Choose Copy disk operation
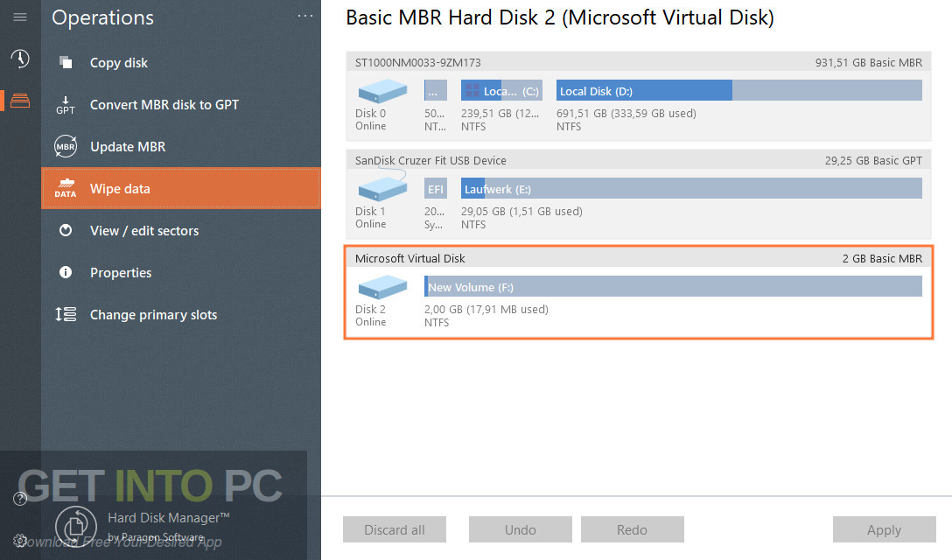 (181, 62)
